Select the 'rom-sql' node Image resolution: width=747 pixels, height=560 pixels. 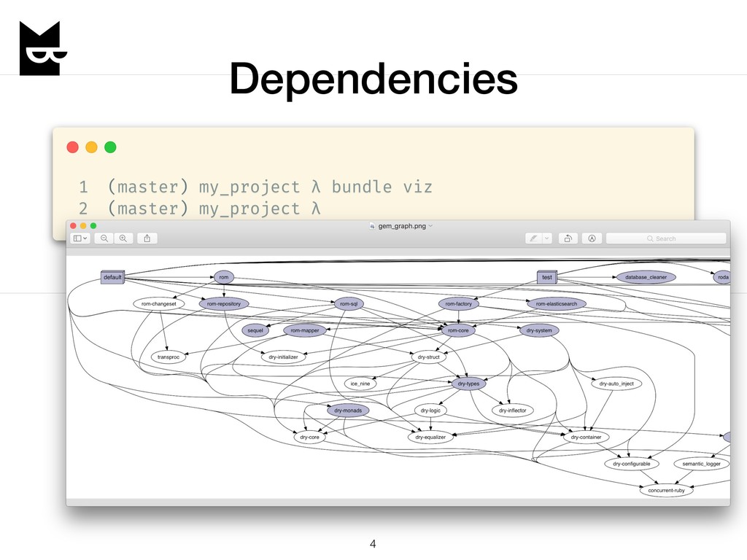coord(349,304)
